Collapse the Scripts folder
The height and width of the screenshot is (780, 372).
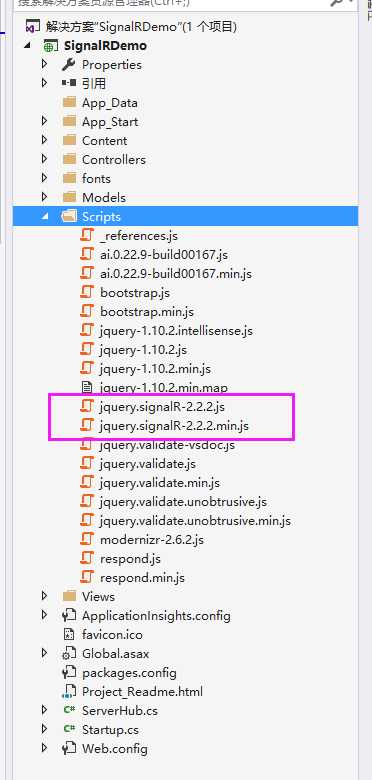[45, 217]
